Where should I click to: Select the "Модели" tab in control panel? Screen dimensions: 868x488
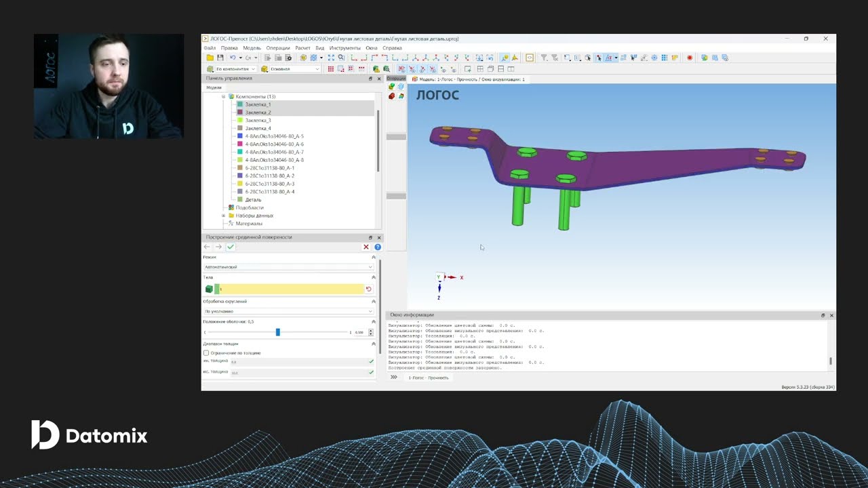coord(214,87)
